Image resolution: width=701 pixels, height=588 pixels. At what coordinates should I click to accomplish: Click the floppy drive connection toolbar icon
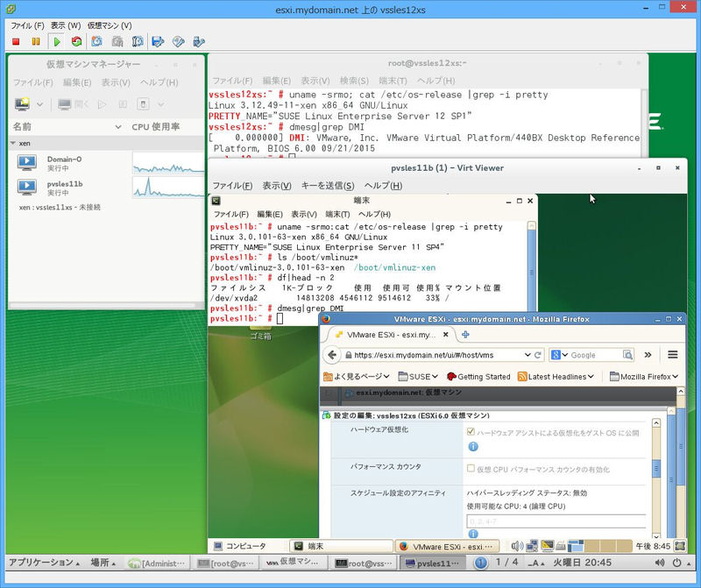[x=158, y=41]
